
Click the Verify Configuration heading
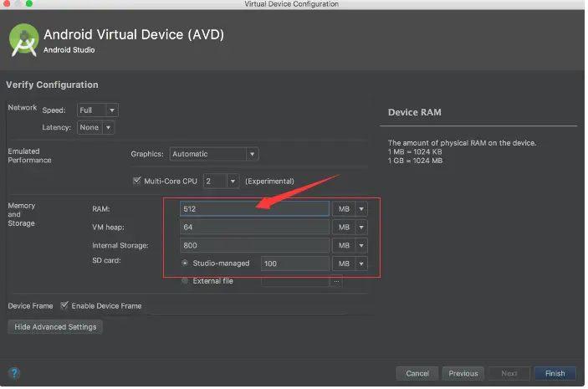pyautogui.click(x=52, y=84)
